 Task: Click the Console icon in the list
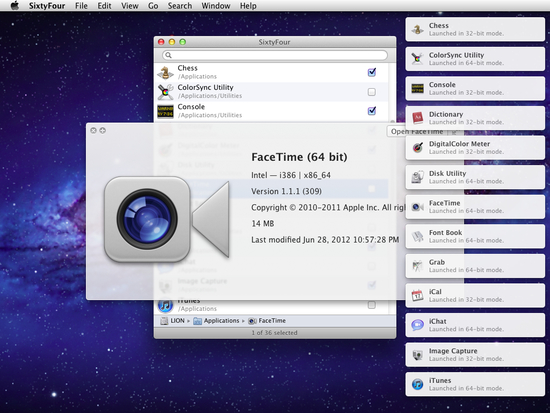165,111
